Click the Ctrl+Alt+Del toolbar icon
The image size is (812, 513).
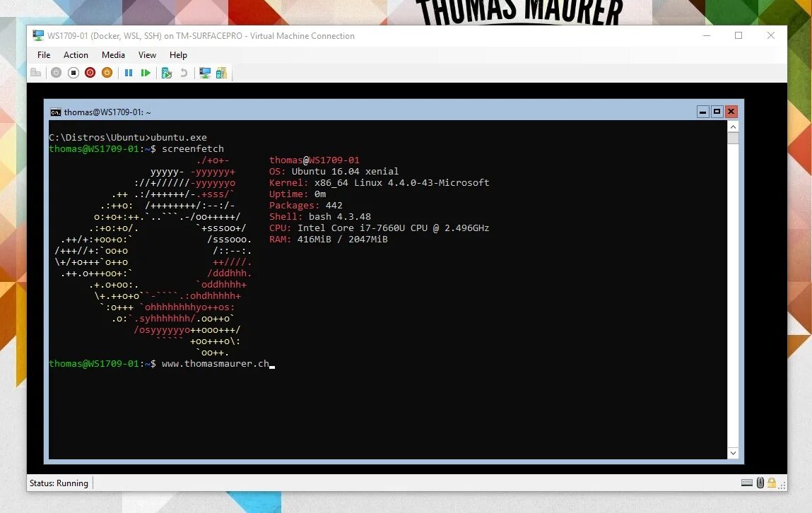(36, 73)
